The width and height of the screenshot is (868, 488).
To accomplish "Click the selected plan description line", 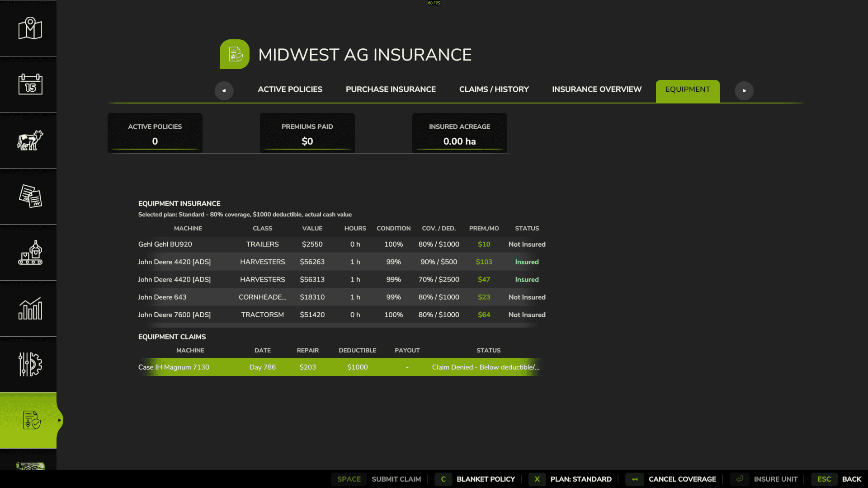I will 245,214.
